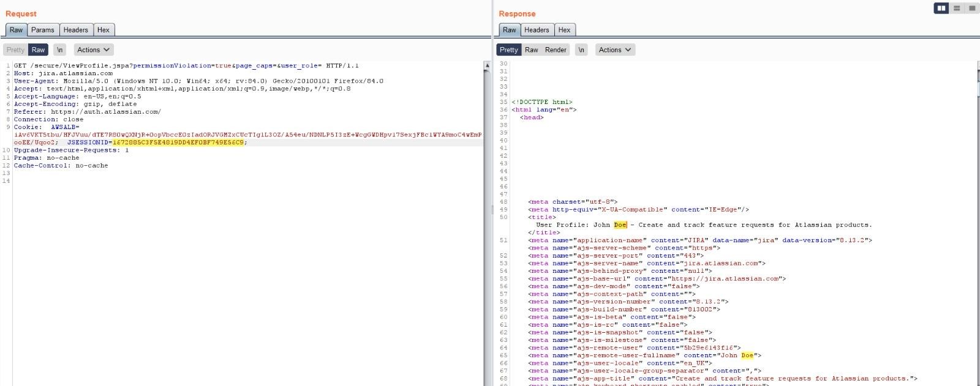Open the Request Params tab

[43, 30]
